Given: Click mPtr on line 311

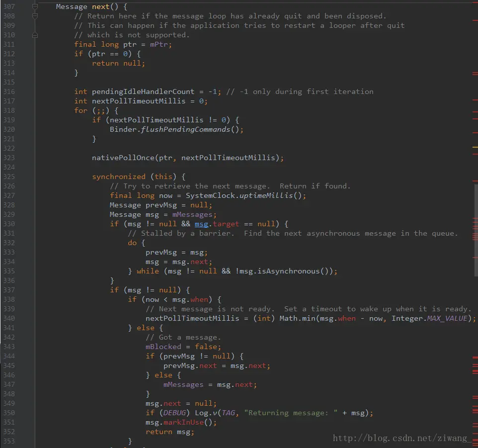Looking at the screenshot, I should pyautogui.click(x=159, y=45).
